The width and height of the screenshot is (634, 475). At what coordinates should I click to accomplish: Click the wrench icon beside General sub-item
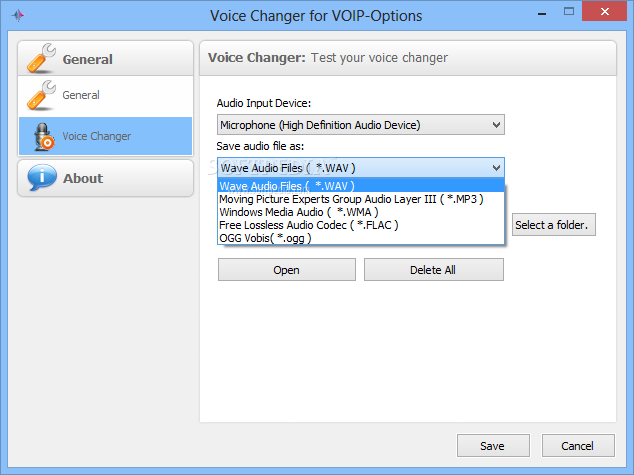point(41,95)
